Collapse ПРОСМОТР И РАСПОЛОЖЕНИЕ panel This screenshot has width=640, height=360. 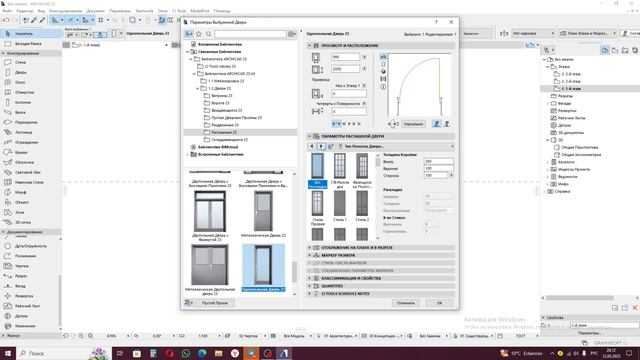point(309,46)
